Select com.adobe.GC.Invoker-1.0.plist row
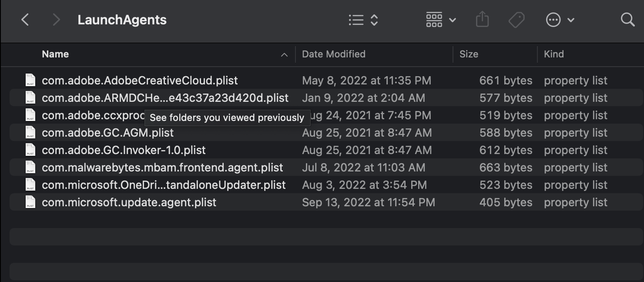Image resolution: width=644 pixels, height=282 pixels. tap(124, 150)
